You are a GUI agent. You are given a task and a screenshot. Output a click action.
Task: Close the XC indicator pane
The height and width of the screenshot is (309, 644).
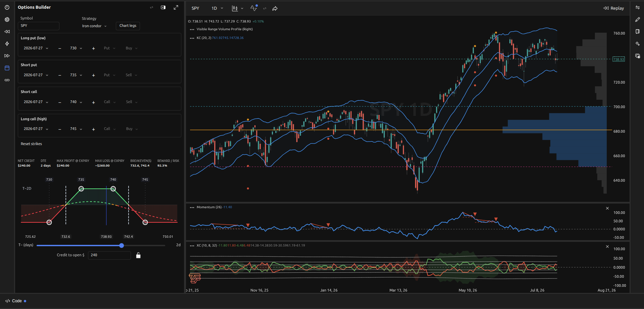607,247
